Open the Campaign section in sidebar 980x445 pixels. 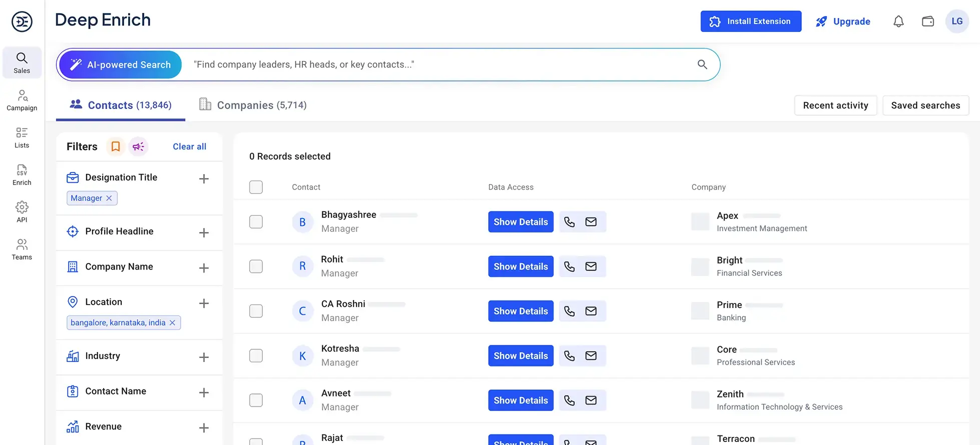tap(22, 100)
